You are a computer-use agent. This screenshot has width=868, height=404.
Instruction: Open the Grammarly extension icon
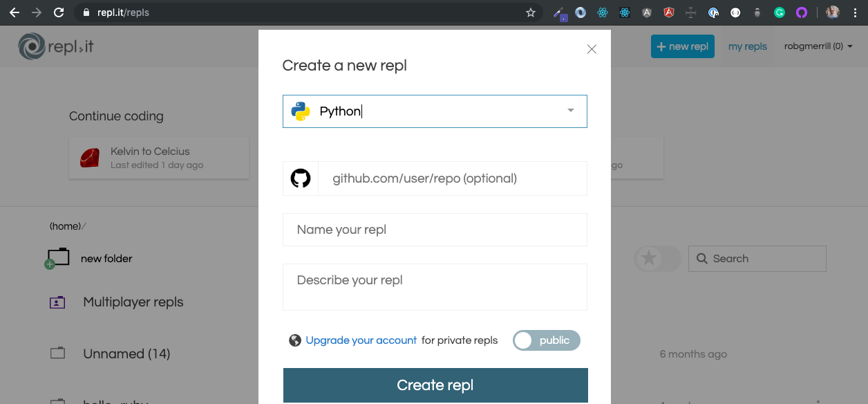pos(780,12)
